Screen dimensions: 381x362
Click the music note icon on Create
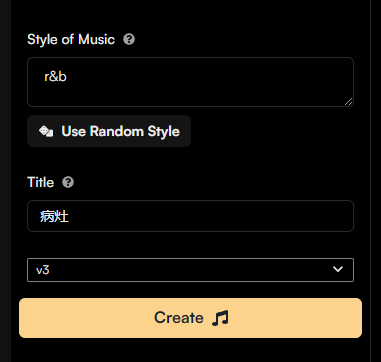click(220, 318)
